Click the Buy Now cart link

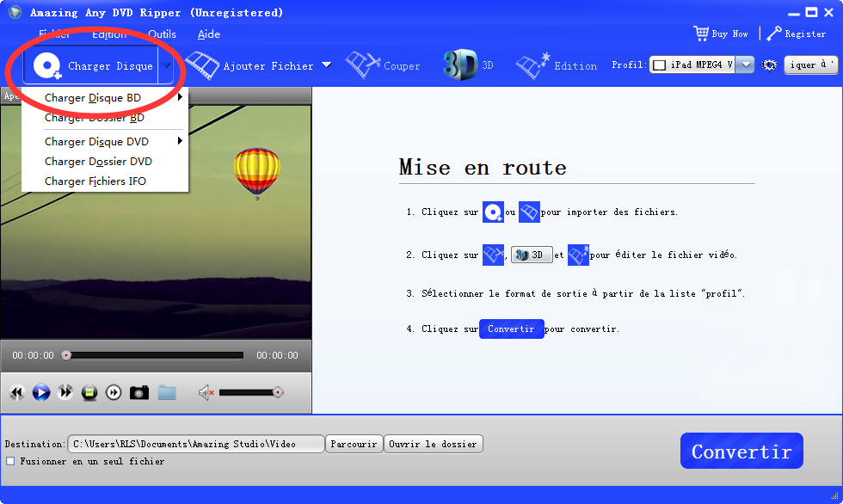(721, 34)
